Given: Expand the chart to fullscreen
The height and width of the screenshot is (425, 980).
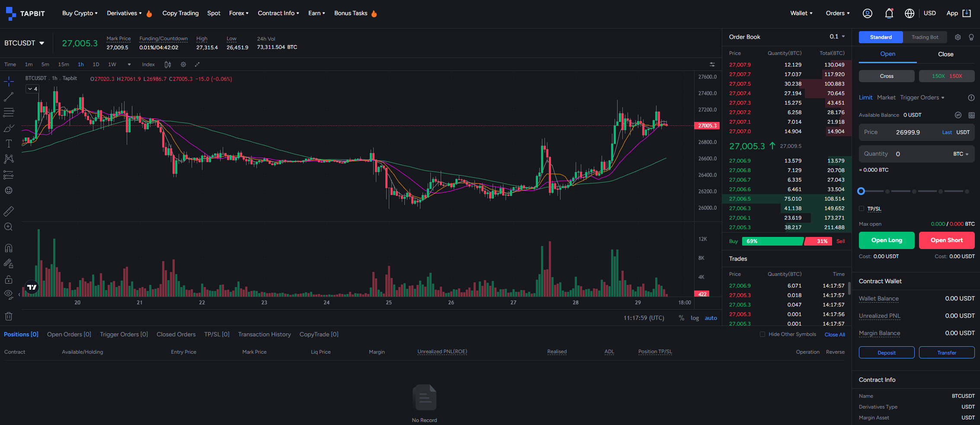Looking at the screenshot, I should 197,64.
